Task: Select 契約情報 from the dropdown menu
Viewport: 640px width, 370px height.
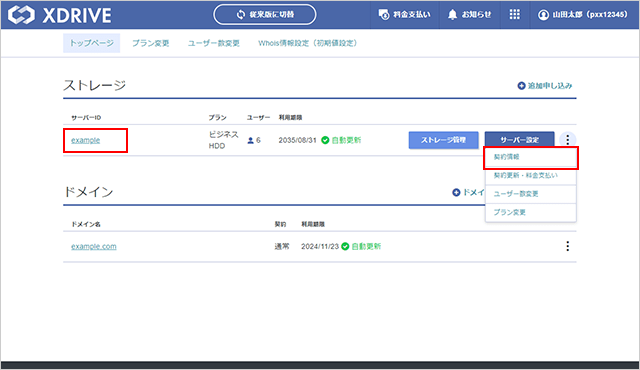Action: [531, 157]
